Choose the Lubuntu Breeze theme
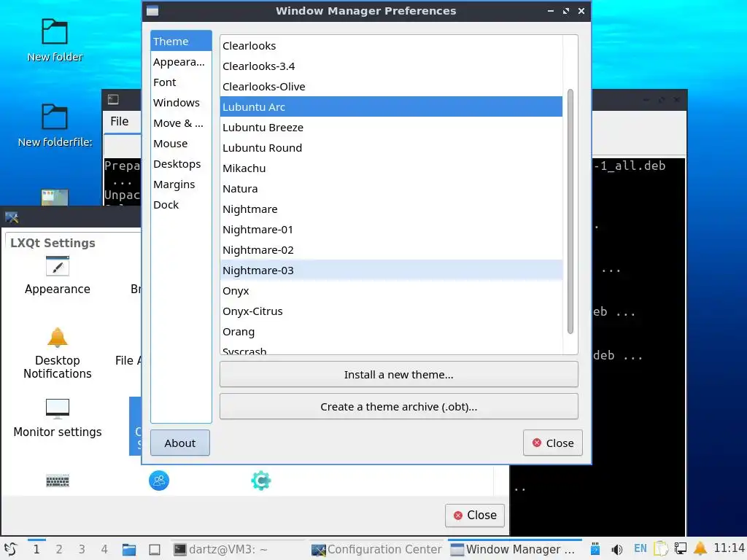 coord(391,128)
